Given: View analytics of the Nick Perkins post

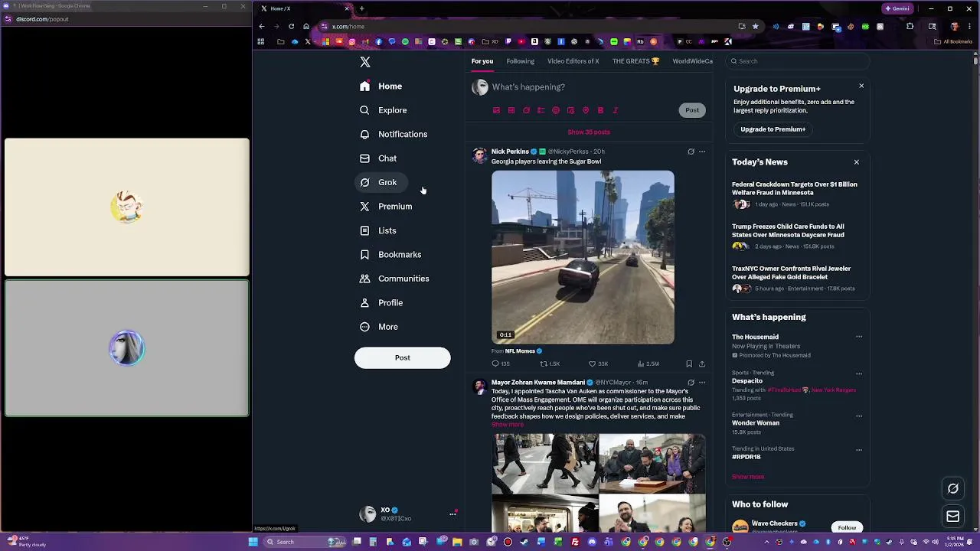Looking at the screenshot, I should [x=648, y=364].
